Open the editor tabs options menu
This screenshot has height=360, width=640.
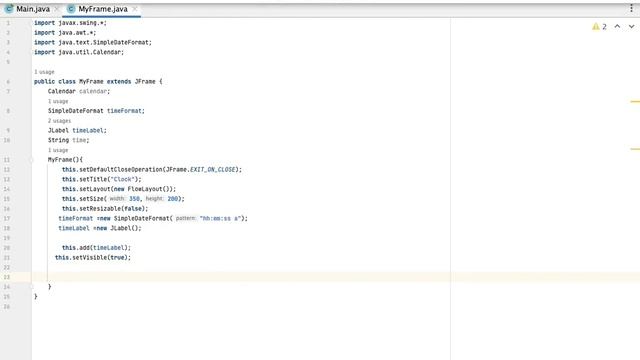coord(631,9)
